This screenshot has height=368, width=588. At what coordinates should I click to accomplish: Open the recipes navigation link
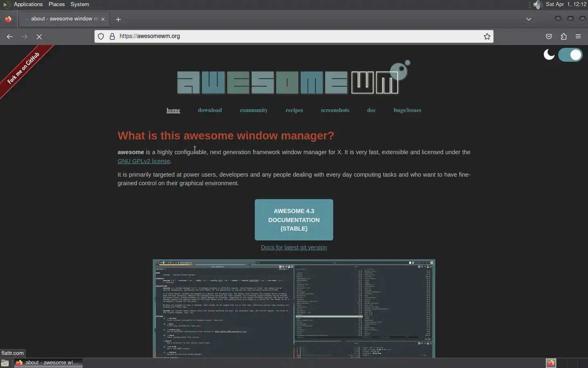point(294,110)
